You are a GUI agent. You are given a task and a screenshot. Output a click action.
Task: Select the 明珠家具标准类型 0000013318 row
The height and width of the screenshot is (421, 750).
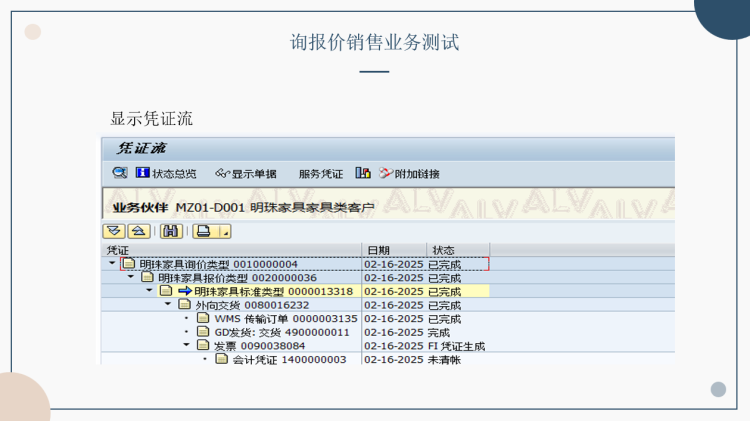296,291
